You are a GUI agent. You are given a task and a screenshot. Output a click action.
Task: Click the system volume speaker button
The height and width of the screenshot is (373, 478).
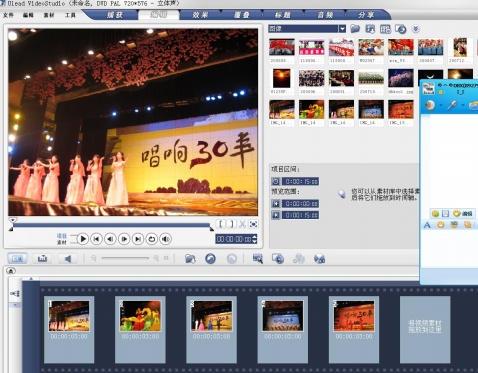[166, 239]
